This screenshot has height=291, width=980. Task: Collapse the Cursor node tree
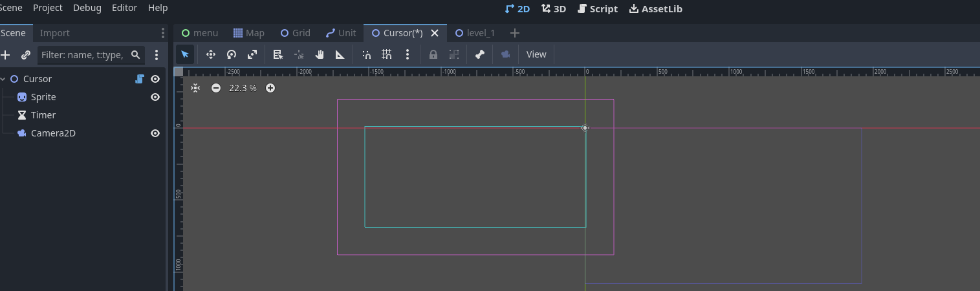point(3,79)
